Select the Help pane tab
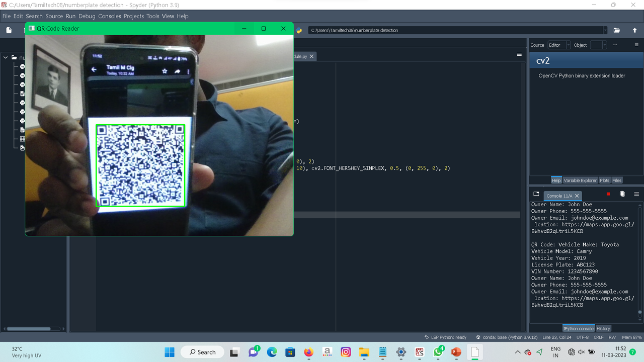644x362 pixels. [x=556, y=180]
